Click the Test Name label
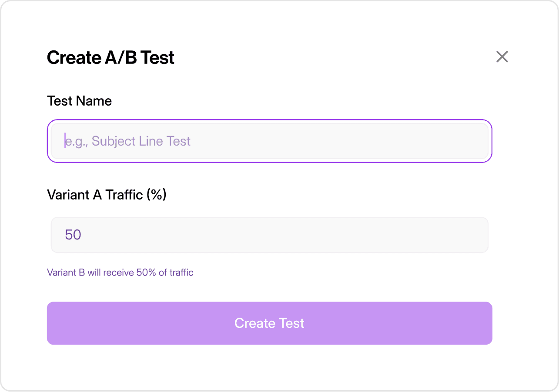 point(79,100)
